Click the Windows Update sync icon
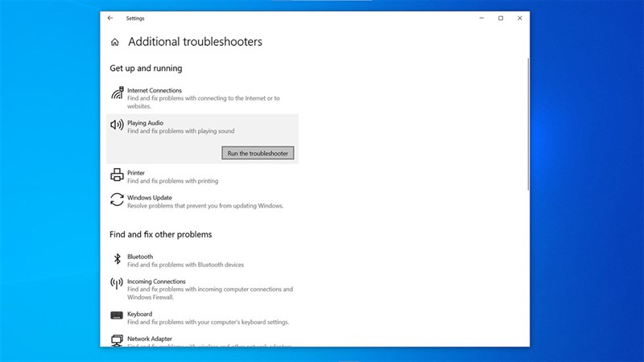This screenshot has height=362, width=644. pyautogui.click(x=117, y=200)
